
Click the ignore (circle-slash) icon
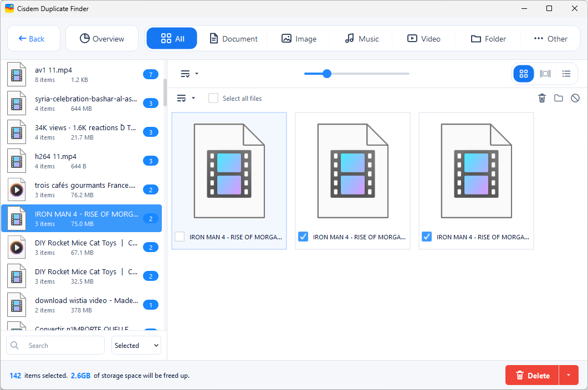575,98
